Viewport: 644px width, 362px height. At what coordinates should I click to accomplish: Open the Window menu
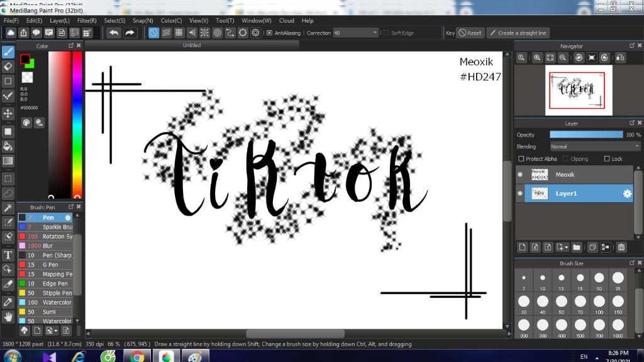tap(257, 21)
